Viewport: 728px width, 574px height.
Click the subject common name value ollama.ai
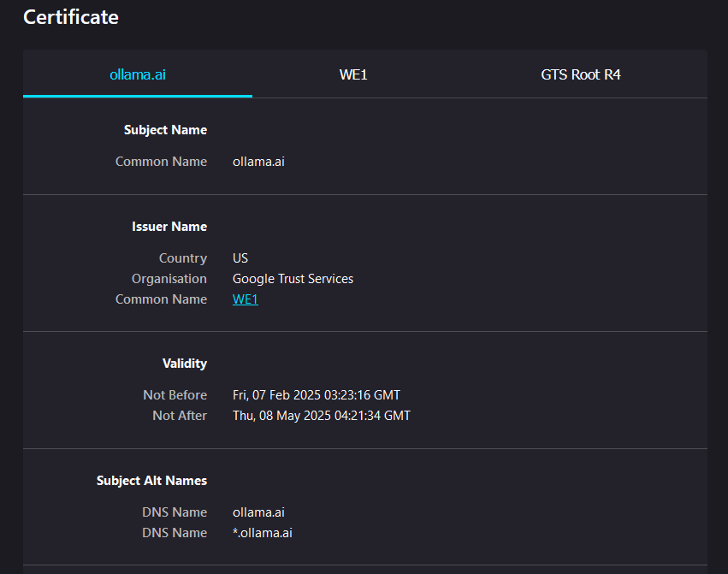(x=258, y=162)
